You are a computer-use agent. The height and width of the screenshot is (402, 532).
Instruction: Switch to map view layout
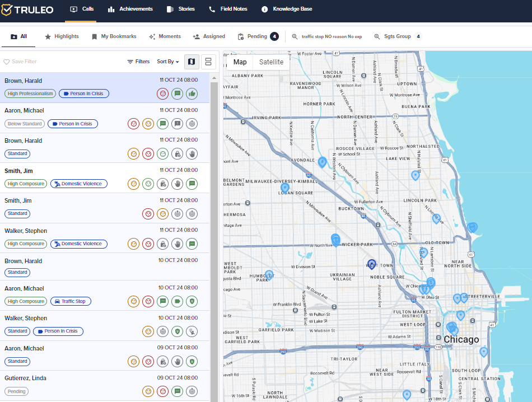coord(192,62)
